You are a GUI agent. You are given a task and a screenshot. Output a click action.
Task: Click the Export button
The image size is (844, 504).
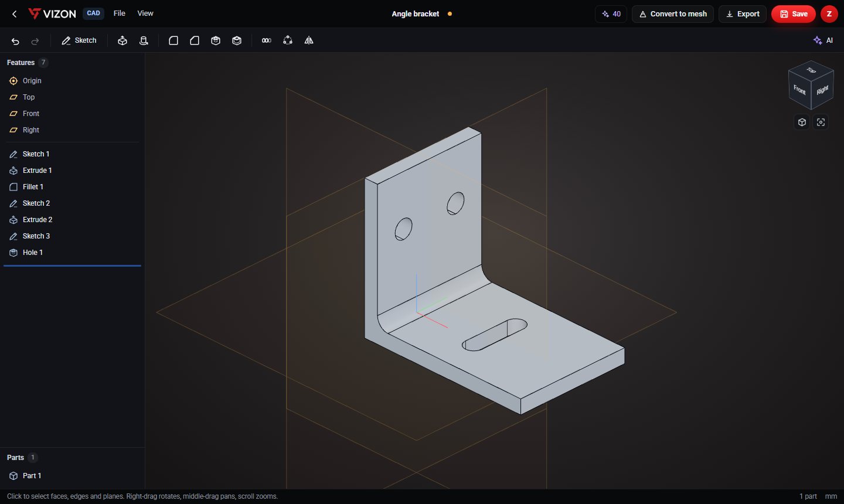point(743,13)
